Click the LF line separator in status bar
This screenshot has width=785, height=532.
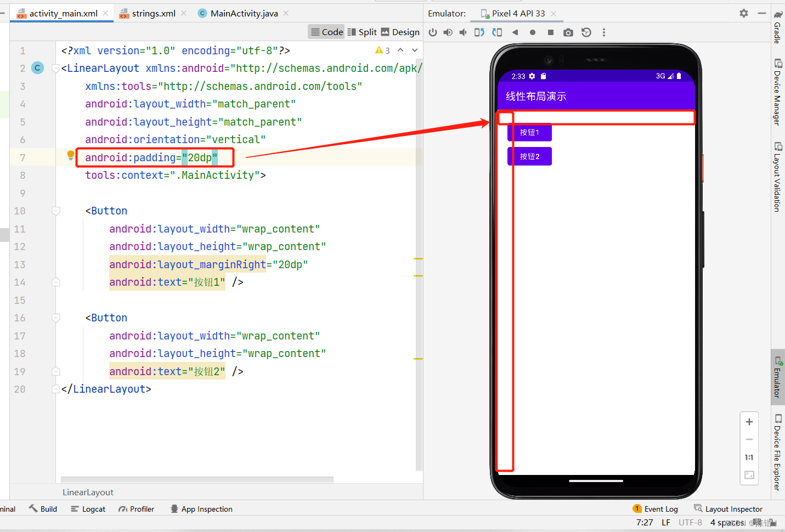pos(666,523)
